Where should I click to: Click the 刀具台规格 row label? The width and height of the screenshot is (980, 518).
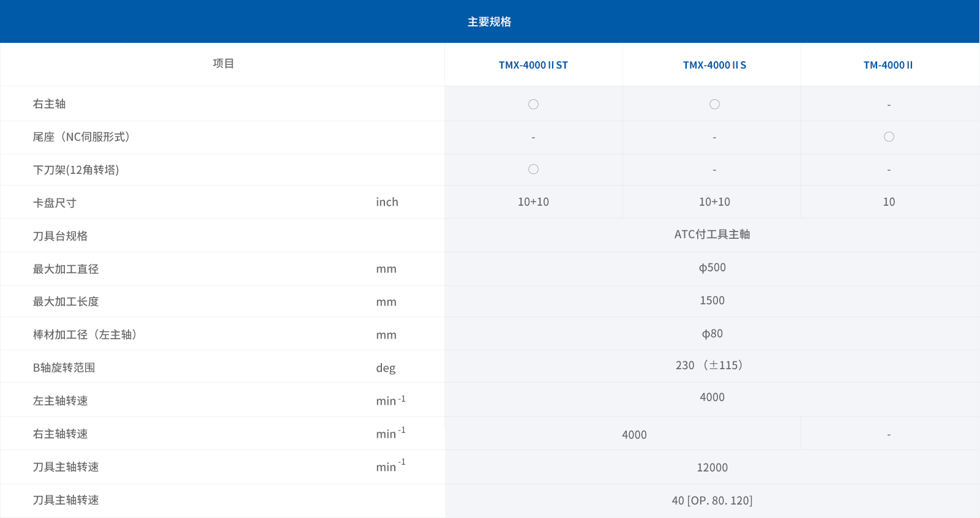tap(60, 236)
